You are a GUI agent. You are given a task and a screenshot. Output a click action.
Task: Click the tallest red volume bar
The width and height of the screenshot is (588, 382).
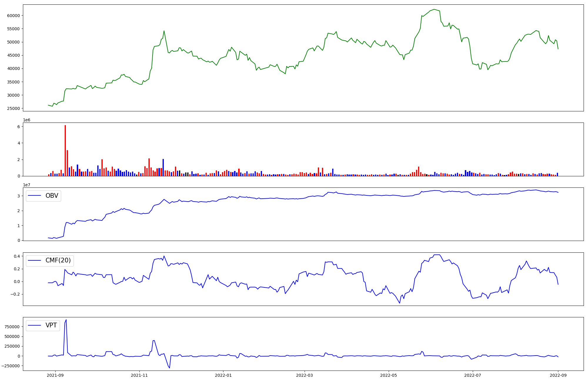tap(65, 150)
